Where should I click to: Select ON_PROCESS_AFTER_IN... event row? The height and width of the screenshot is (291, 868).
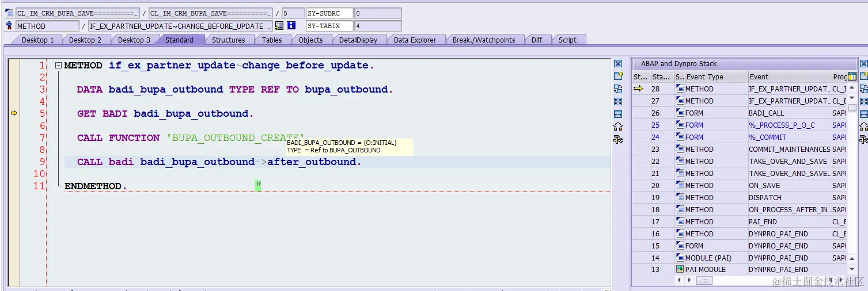click(x=789, y=210)
